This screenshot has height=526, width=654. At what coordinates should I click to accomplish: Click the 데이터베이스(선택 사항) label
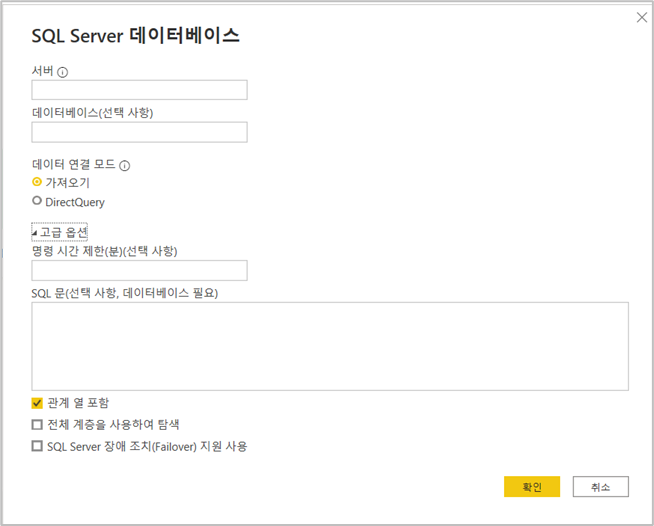tap(93, 113)
